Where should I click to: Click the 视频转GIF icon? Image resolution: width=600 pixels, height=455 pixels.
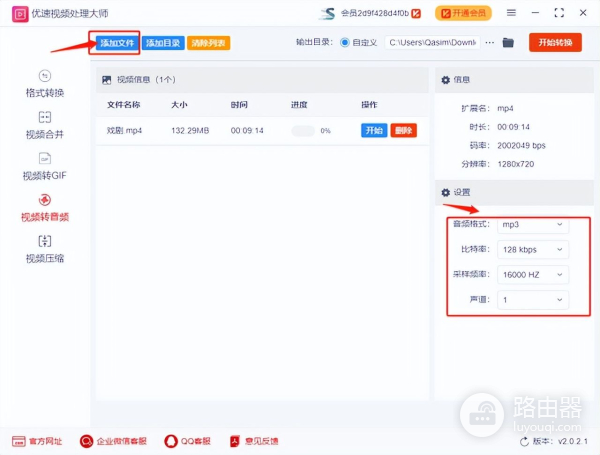click(45, 158)
